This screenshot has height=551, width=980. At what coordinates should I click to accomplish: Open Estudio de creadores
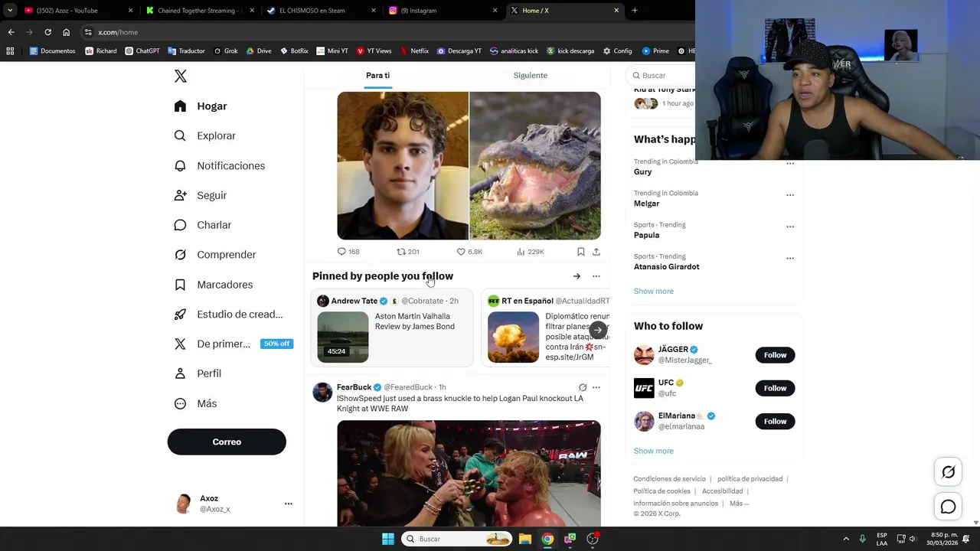(x=228, y=315)
